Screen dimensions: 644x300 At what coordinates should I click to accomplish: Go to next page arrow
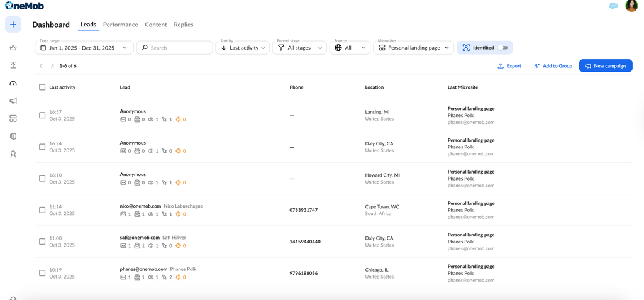[52, 66]
